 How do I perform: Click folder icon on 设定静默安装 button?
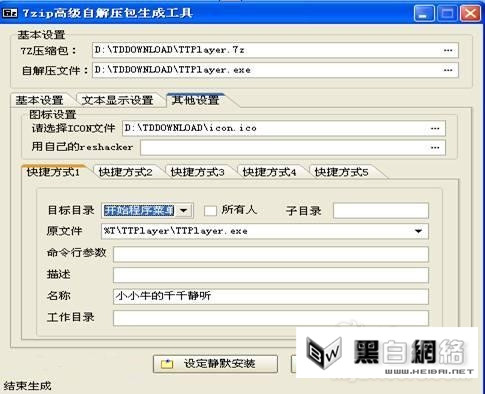(x=167, y=364)
